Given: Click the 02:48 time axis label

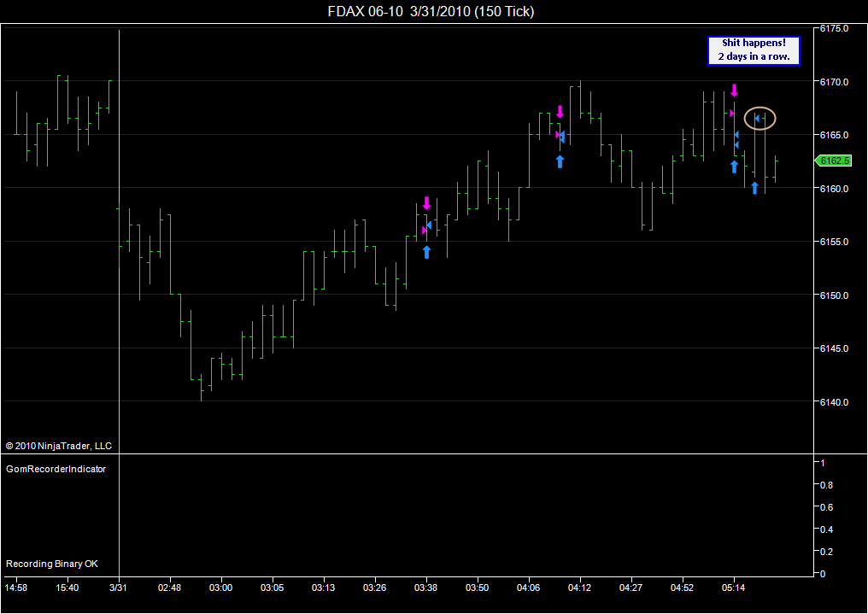Looking at the screenshot, I should tap(169, 588).
